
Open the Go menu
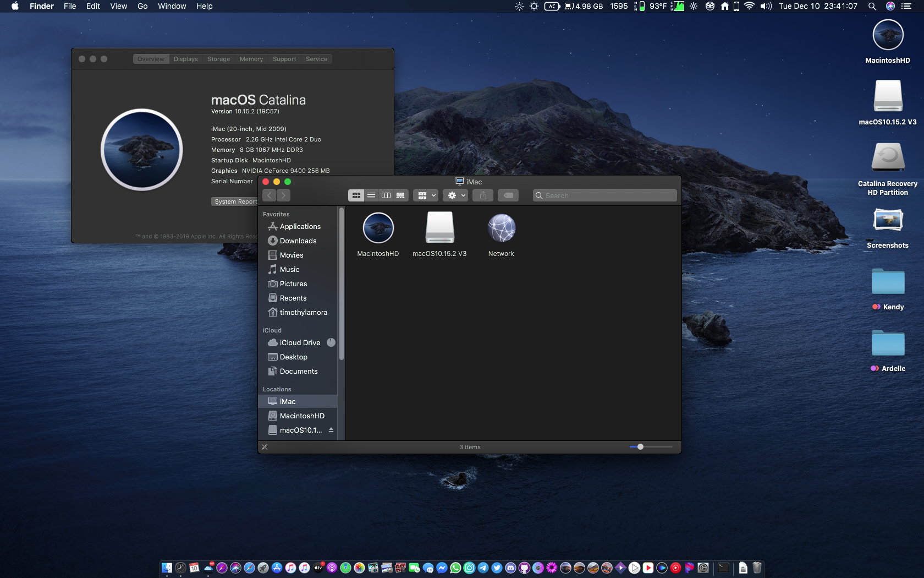142,6
